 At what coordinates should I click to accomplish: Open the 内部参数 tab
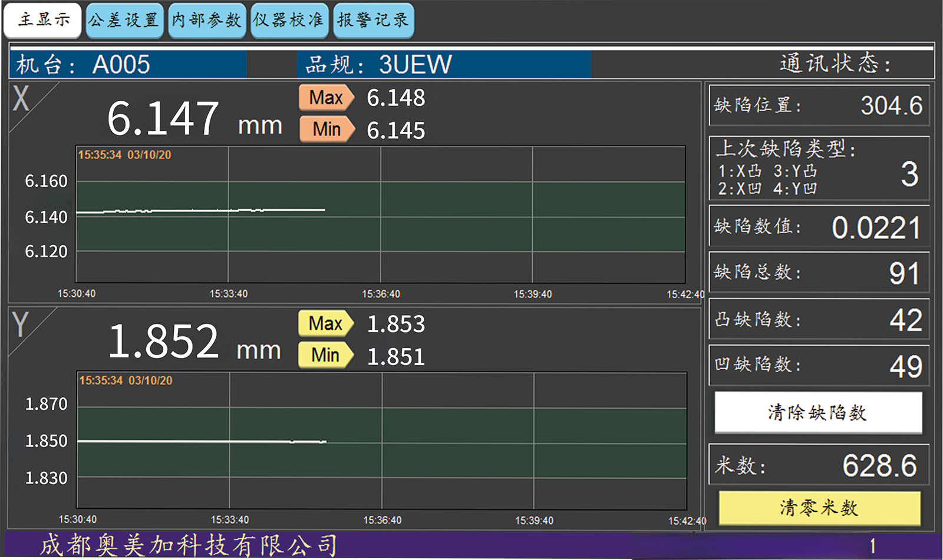coord(207,21)
